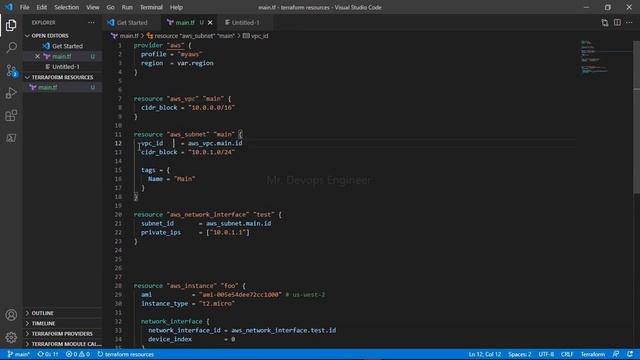
Task: Expand the Terraform Providers section
Action: coord(62,333)
